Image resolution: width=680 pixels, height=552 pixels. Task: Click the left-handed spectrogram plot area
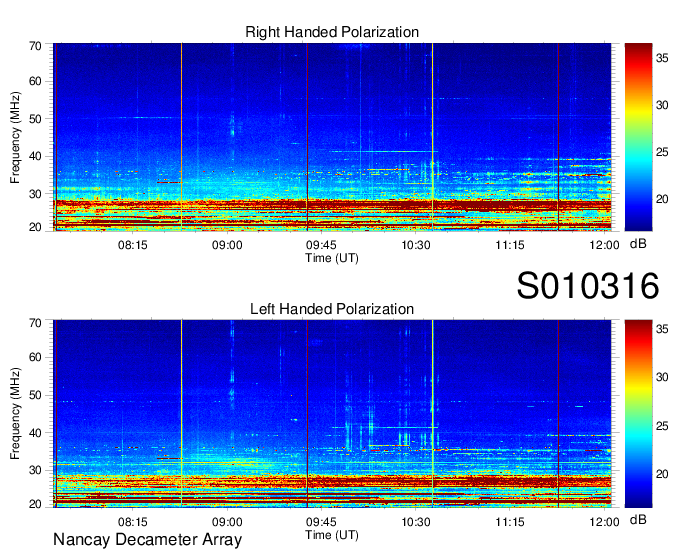point(332,414)
